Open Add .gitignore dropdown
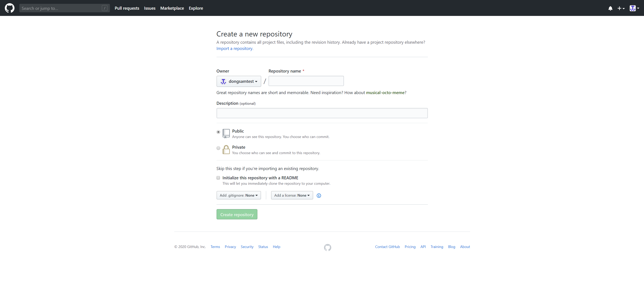The height and width of the screenshot is (305, 644). [x=238, y=195]
